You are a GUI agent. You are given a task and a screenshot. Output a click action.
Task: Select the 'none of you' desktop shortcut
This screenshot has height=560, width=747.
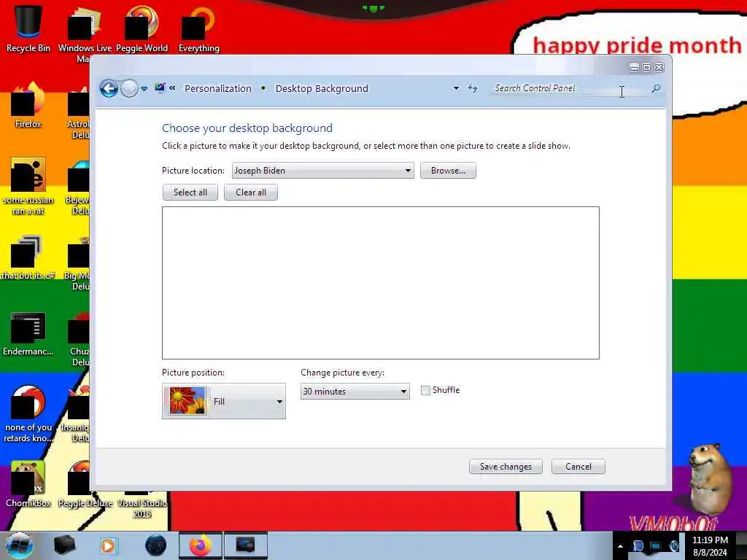[28, 414]
